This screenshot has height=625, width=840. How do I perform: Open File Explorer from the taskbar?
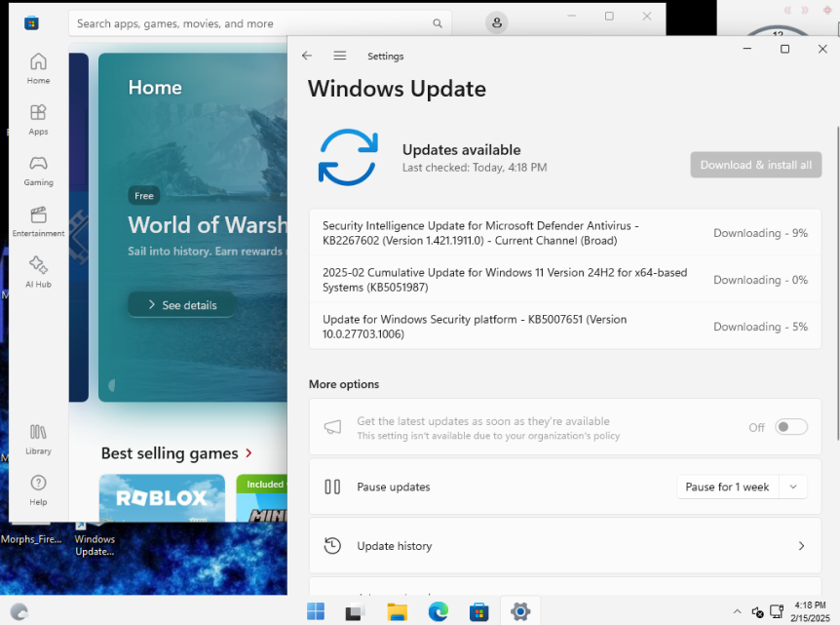coord(397,612)
